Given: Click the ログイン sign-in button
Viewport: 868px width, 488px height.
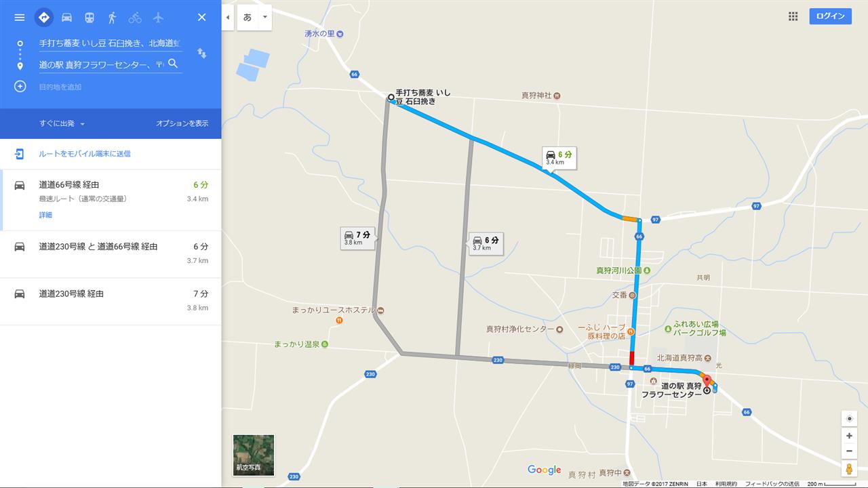Looking at the screenshot, I should [x=830, y=16].
